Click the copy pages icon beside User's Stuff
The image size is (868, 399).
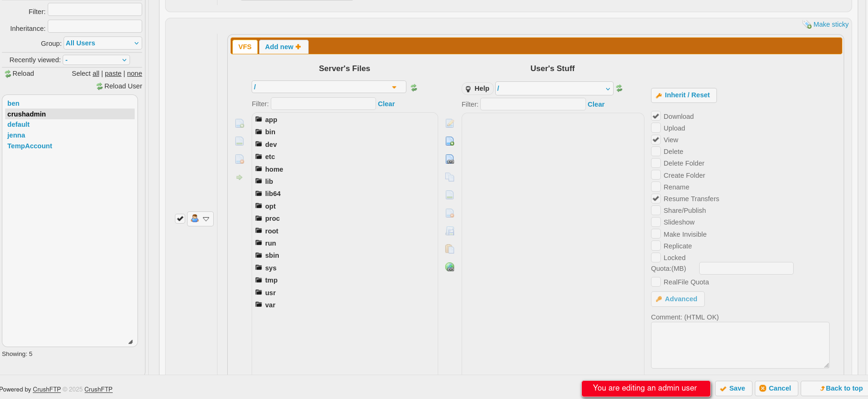point(450,177)
